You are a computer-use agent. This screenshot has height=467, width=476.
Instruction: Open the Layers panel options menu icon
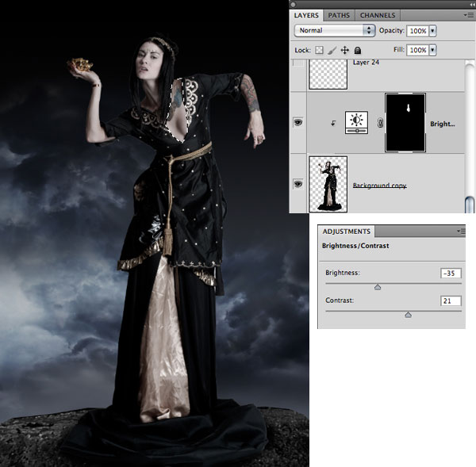point(469,15)
